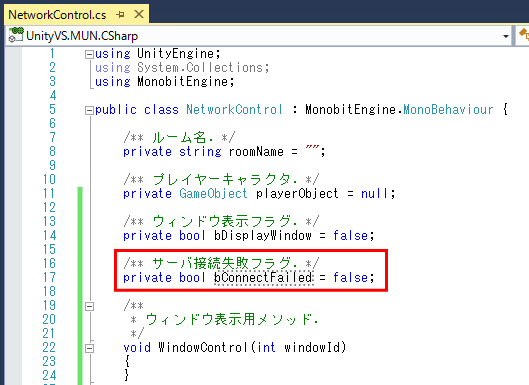This screenshot has width=529, height=385.
Task: Click the roomName variable on line 8
Action: pyautogui.click(x=256, y=152)
